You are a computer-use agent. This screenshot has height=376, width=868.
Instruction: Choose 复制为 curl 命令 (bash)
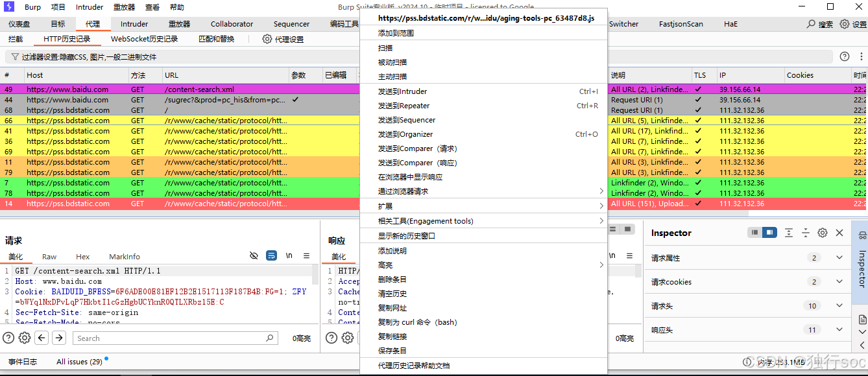[483, 322]
